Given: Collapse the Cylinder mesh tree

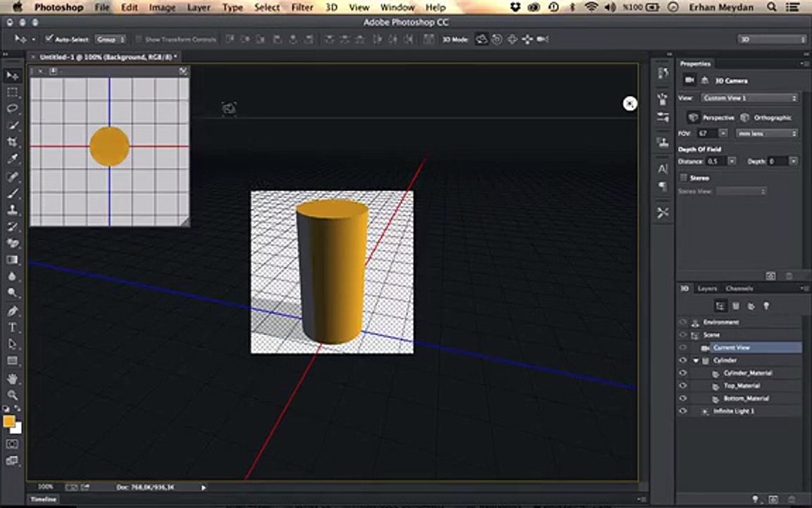Looking at the screenshot, I should pos(696,361).
